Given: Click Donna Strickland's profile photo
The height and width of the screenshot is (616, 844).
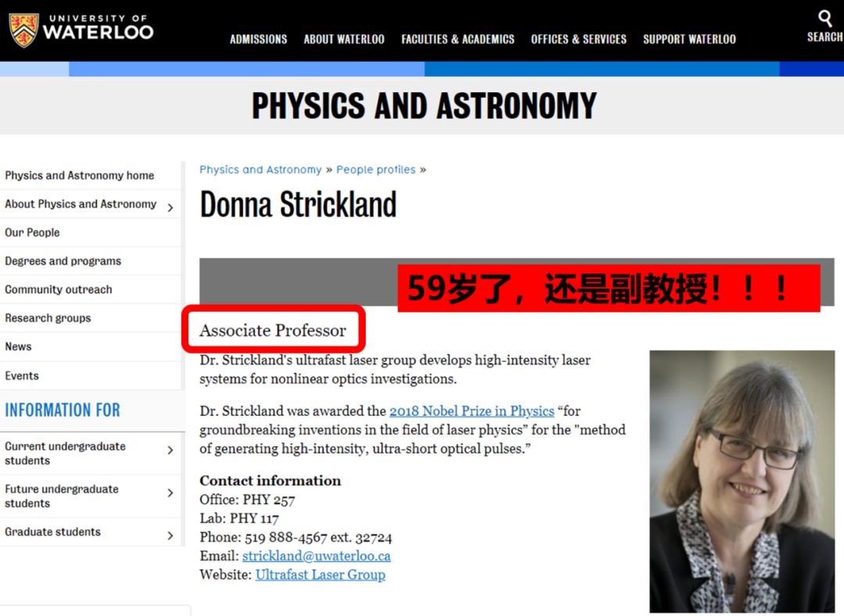Looking at the screenshot, I should (x=742, y=482).
